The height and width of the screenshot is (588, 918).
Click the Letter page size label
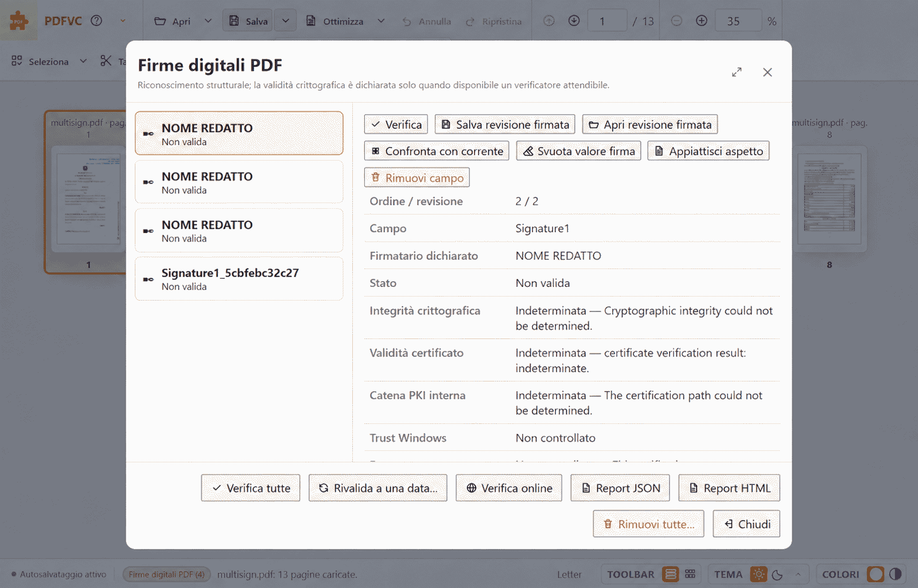click(x=569, y=574)
